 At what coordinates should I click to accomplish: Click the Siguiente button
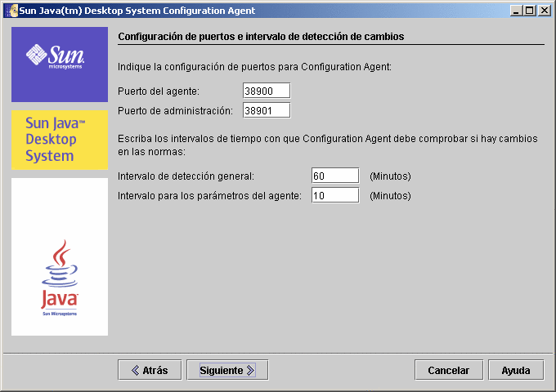[x=227, y=370]
